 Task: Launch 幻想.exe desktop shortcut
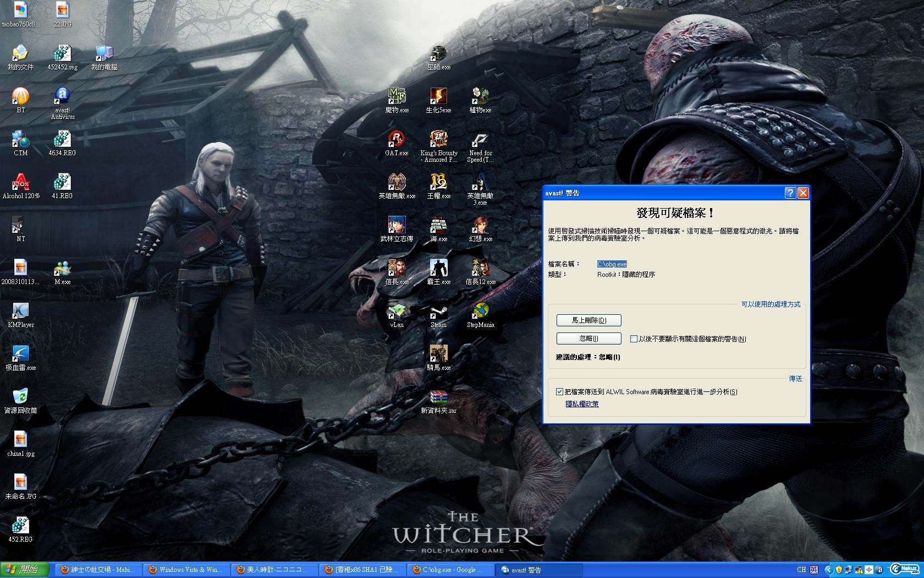click(480, 229)
